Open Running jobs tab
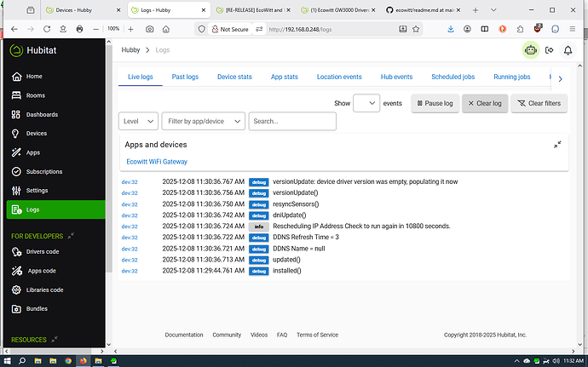Viewport: 588px width, 367px height. [512, 77]
